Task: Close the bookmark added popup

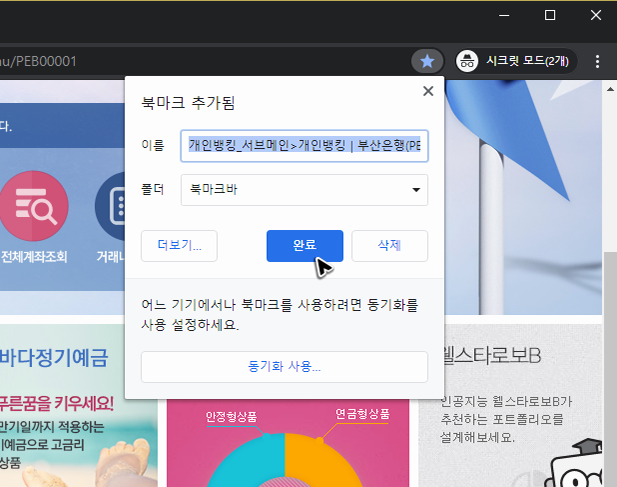Action: (428, 91)
